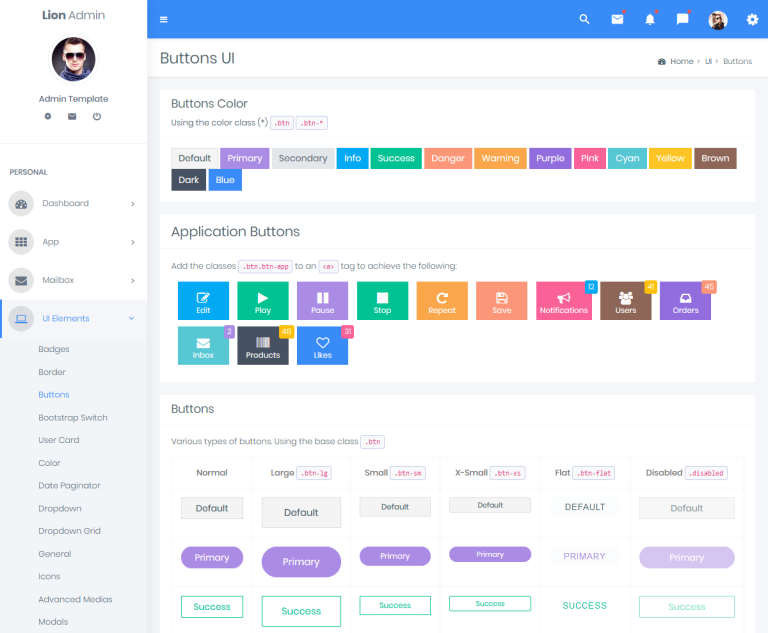Click the Default color button
768x633 pixels.
point(194,158)
